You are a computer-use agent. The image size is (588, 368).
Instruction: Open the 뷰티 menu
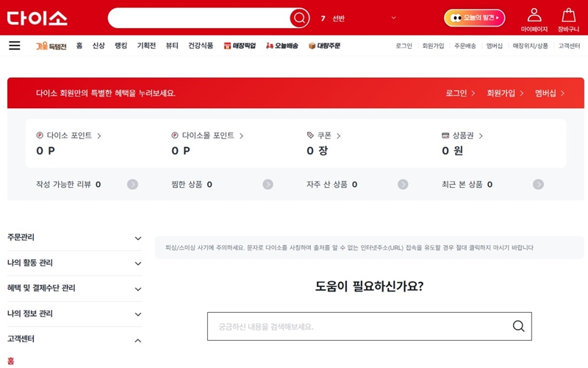pos(172,46)
